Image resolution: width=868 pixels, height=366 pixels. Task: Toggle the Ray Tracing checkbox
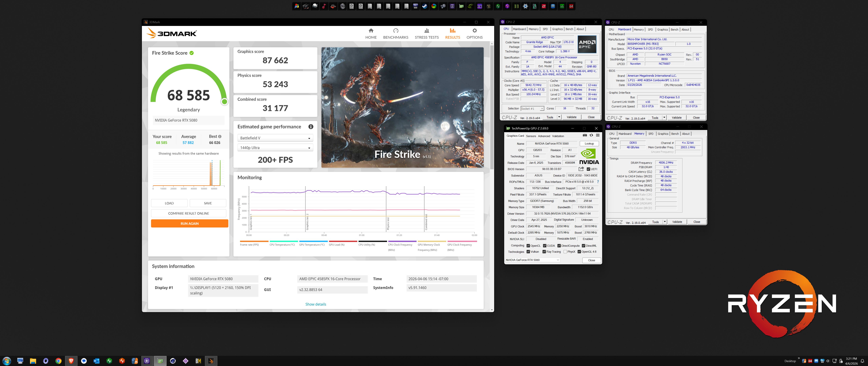(x=544, y=252)
